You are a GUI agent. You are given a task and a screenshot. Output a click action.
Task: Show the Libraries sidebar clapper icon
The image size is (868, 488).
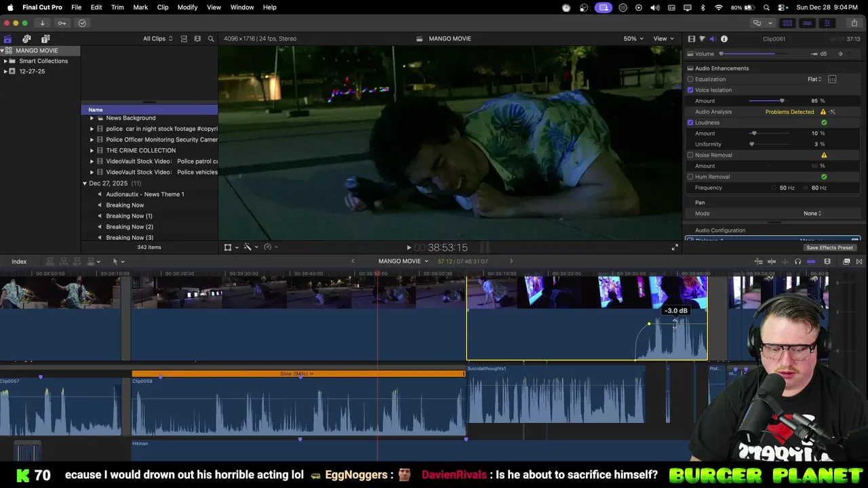point(7,39)
